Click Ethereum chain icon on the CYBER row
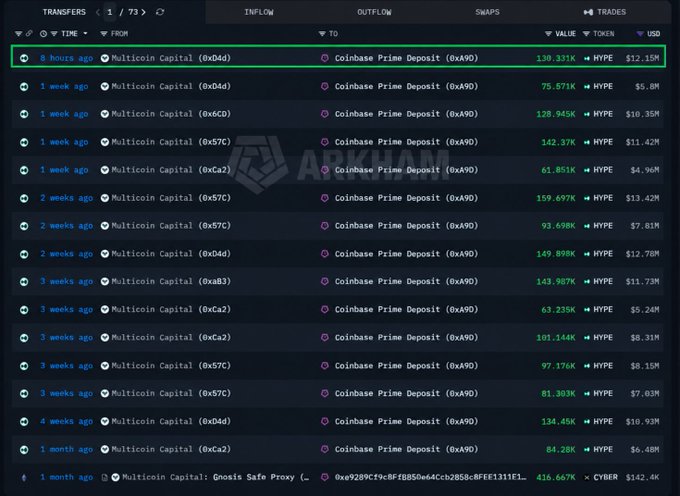This screenshot has height=496, width=680. click(24, 477)
